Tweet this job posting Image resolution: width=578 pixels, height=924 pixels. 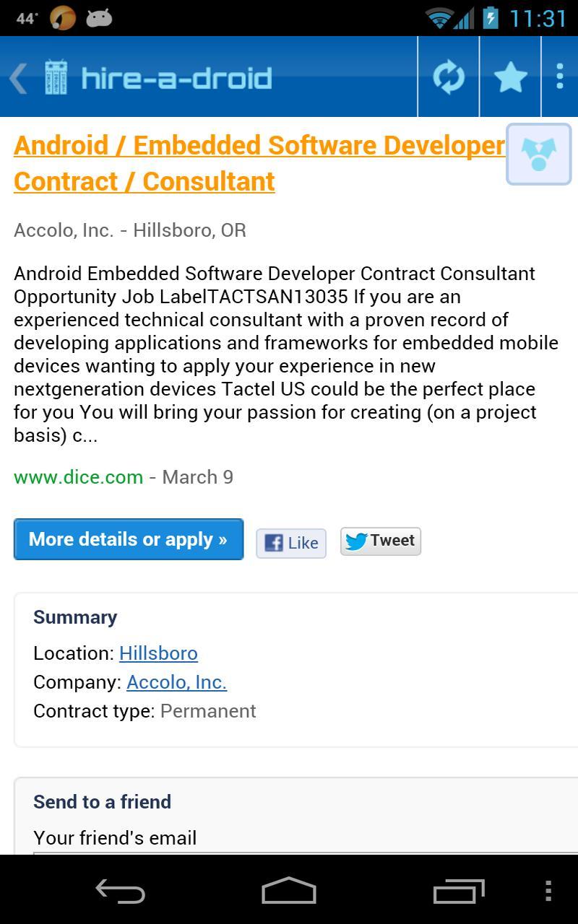coord(381,541)
